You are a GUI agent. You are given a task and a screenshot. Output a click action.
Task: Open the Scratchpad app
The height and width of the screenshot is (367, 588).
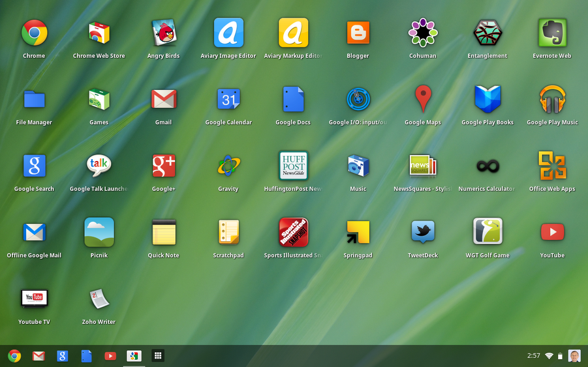tap(228, 232)
